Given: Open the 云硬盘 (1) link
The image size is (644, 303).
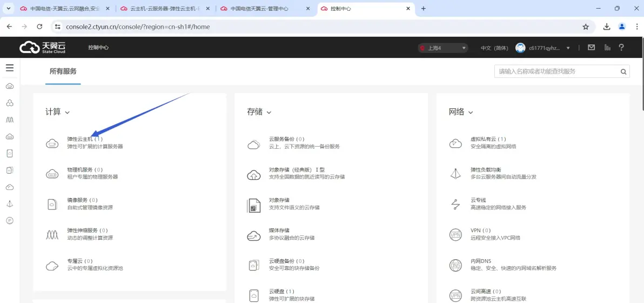Looking at the screenshot, I should [x=281, y=291].
